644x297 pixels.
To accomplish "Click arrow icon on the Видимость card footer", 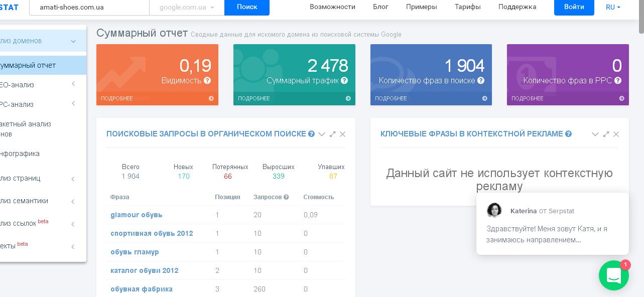I will tap(211, 98).
